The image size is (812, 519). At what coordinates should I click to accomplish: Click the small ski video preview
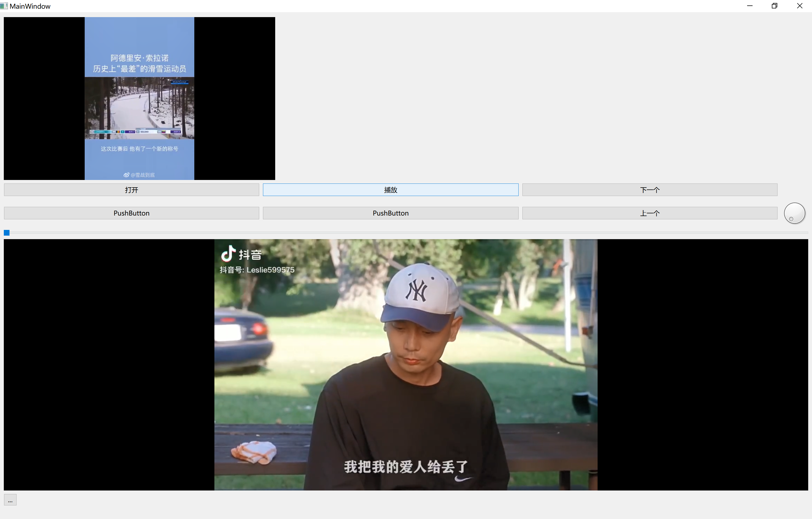coord(139,99)
